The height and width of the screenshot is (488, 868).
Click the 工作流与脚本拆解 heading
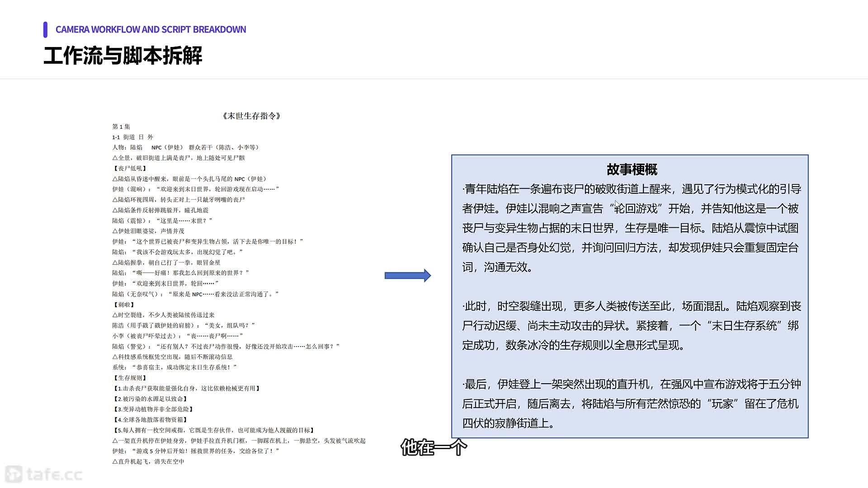click(123, 56)
